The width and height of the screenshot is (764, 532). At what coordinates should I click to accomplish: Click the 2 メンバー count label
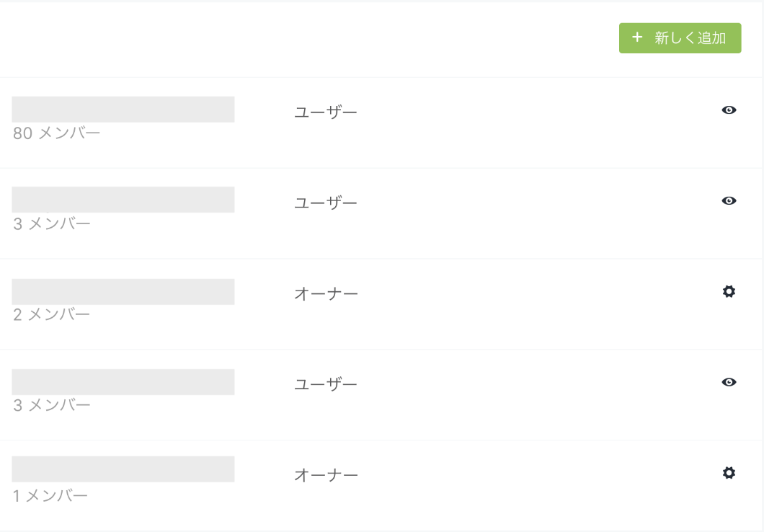click(52, 315)
